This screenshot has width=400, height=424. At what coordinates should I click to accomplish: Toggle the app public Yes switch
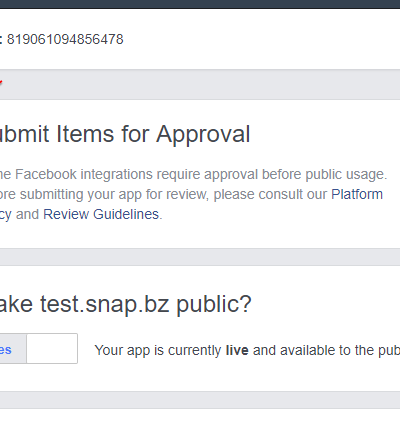pyautogui.click(x=39, y=348)
